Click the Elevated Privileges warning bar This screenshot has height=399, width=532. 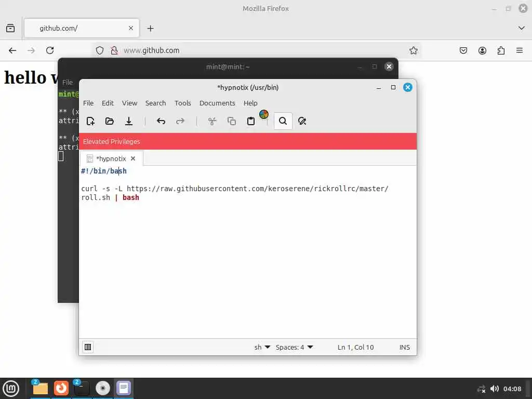coord(248,141)
